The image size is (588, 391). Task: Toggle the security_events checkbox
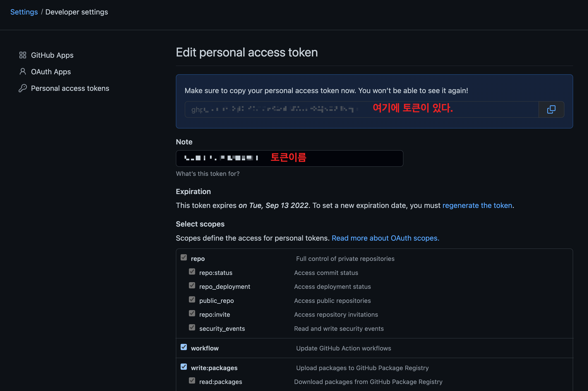click(x=192, y=327)
